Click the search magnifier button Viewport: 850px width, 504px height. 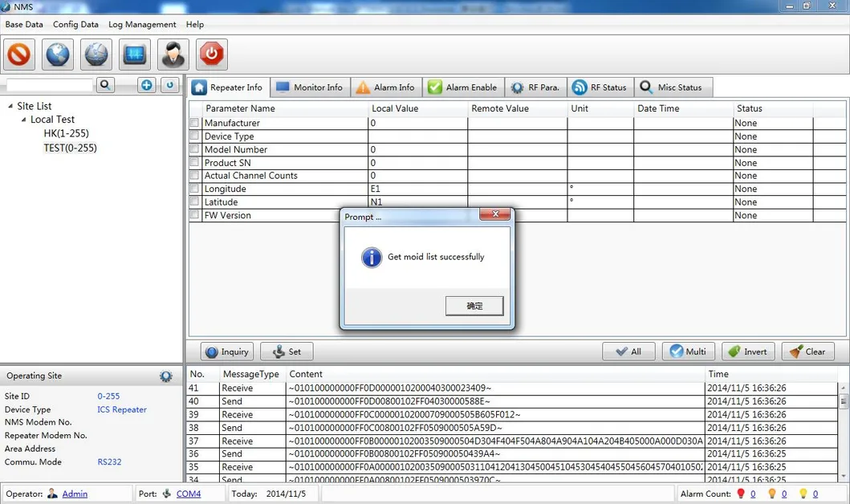[x=105, y=85]
